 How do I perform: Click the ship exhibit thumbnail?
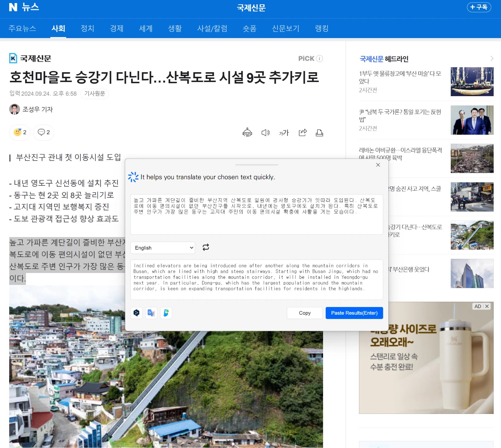tap(472, 82)
